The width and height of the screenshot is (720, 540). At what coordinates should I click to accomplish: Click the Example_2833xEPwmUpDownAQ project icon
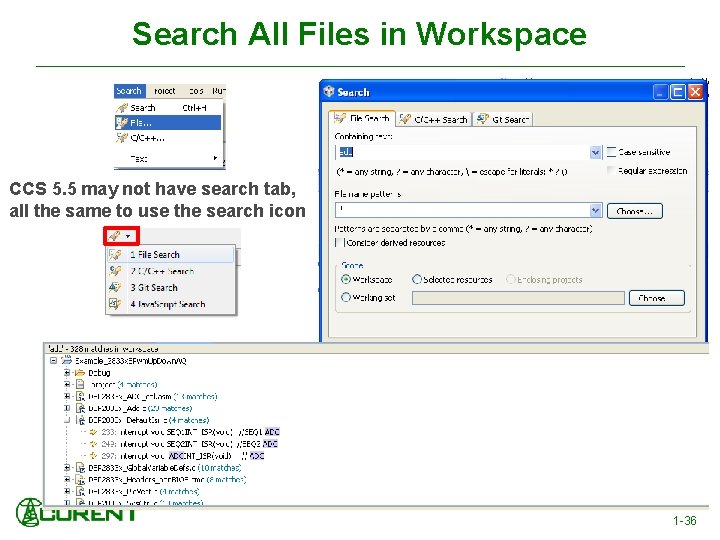coord(67,360)
